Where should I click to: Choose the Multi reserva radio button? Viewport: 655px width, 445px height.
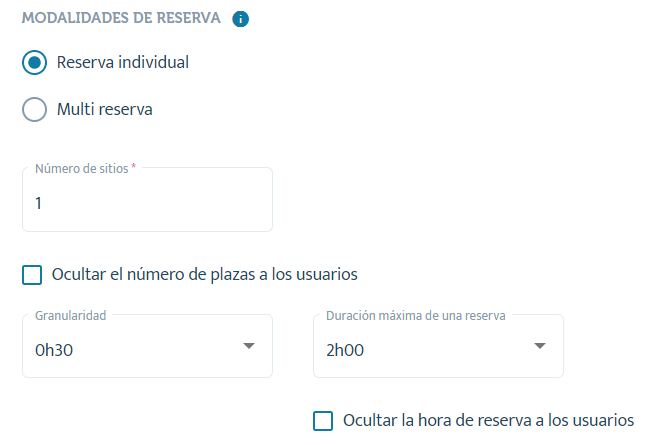pyautogui.click(x=34, y=109)
